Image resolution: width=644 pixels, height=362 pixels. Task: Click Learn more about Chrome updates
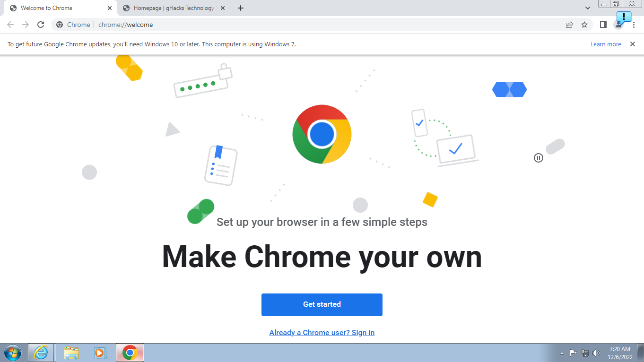[x=606, y=44]
